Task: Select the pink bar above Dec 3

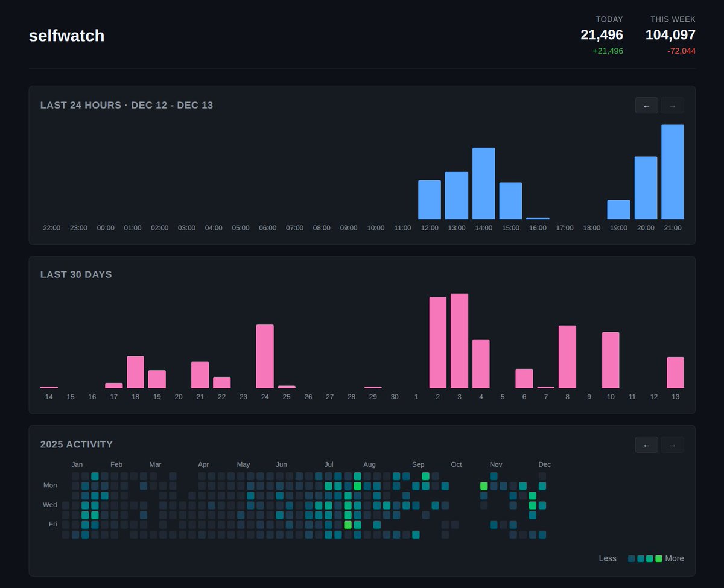Action: click(x=459, y=341)
